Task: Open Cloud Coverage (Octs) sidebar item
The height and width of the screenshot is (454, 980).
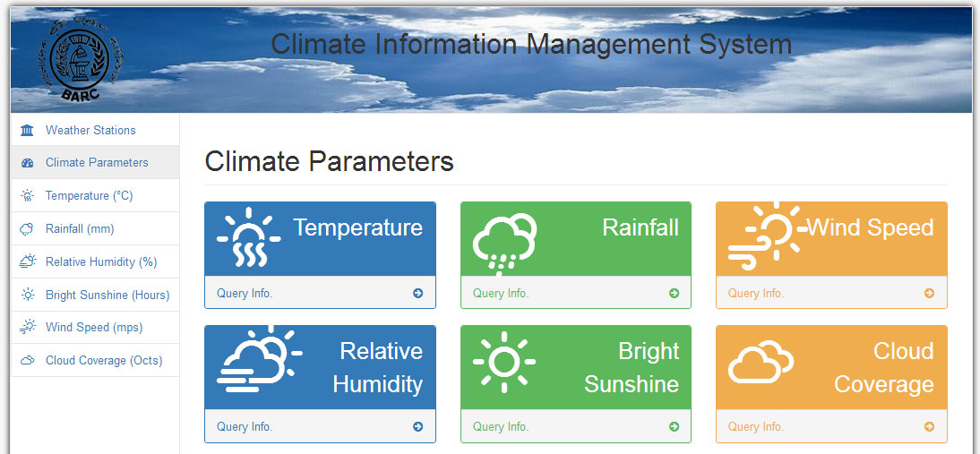Action: pos(104,361)
